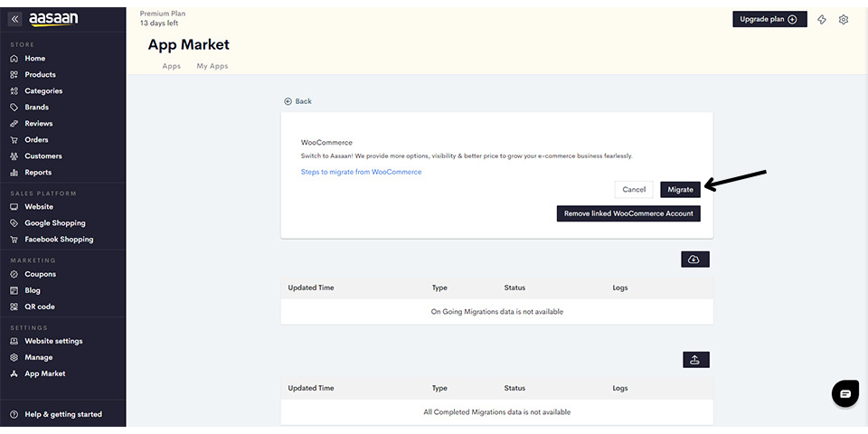Click the aasaan logo
868x434 pixels.
click(x=53, y=19)
